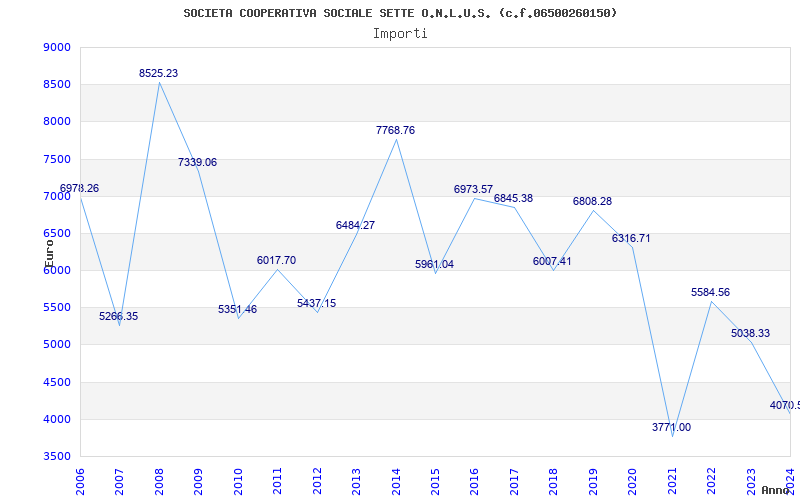Select the Importi subtitle

[400, 34]
